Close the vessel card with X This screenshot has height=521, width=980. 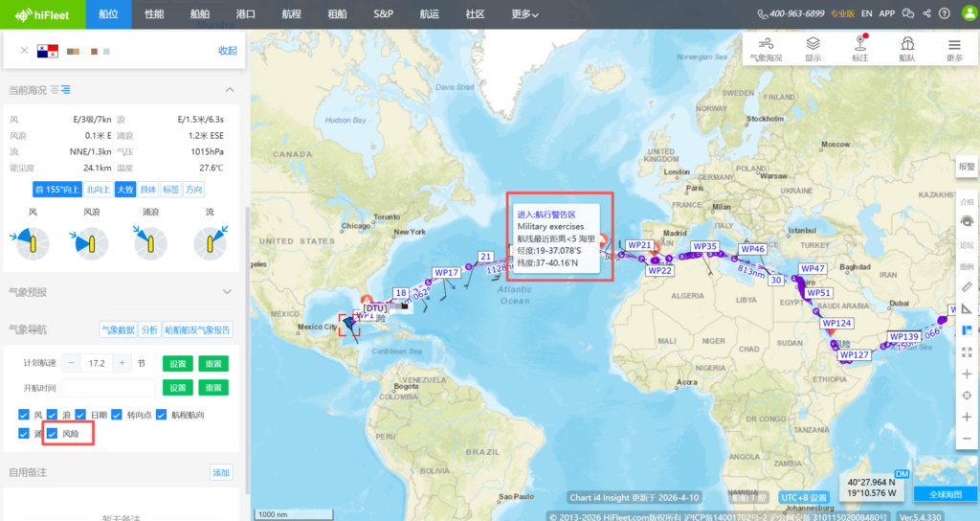24,51
